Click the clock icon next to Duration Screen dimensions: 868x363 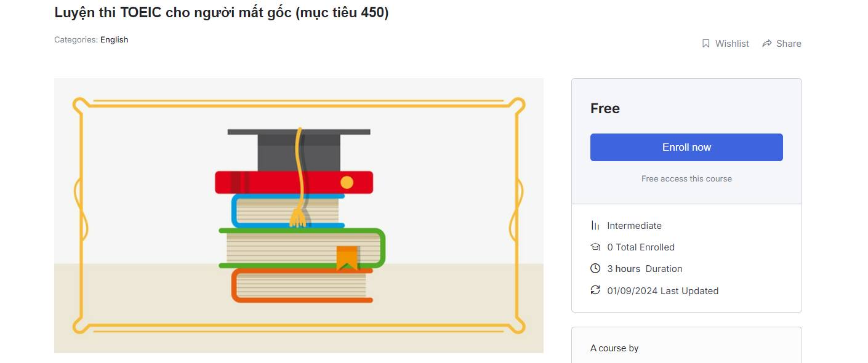[595, 268]
